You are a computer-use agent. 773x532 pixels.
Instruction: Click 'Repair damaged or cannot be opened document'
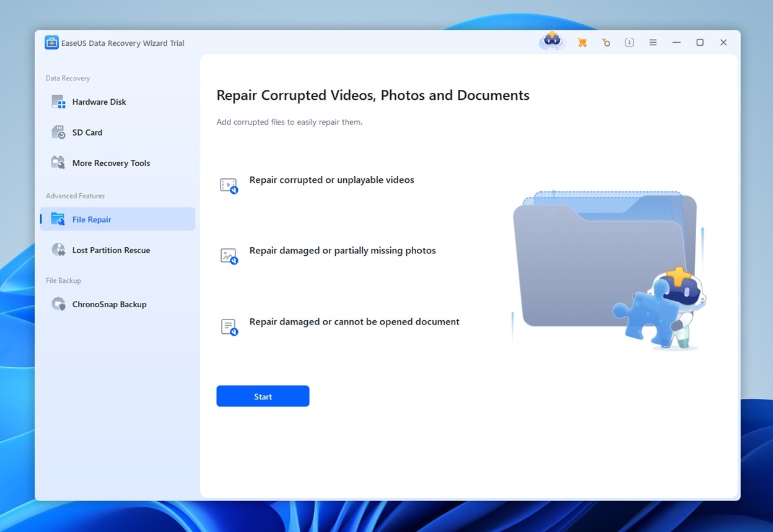point(354,322)
